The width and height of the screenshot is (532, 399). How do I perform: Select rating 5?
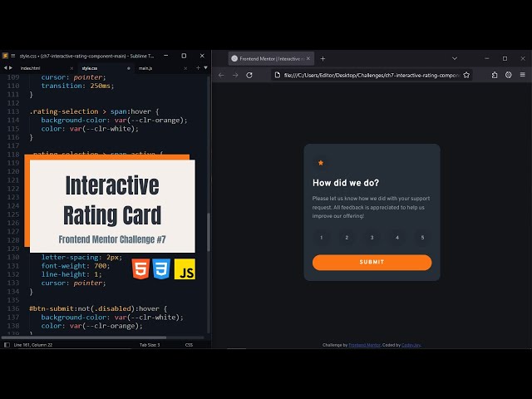tap(422, 238)
